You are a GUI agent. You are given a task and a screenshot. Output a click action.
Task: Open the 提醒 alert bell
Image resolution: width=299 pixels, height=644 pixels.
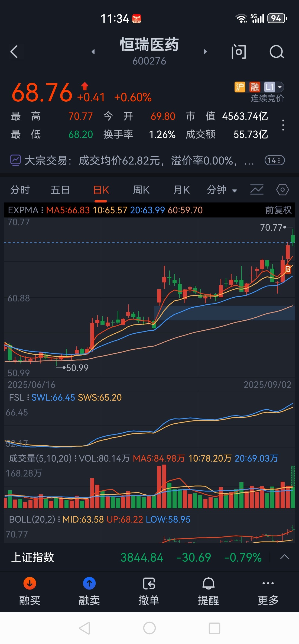point(209,591)
